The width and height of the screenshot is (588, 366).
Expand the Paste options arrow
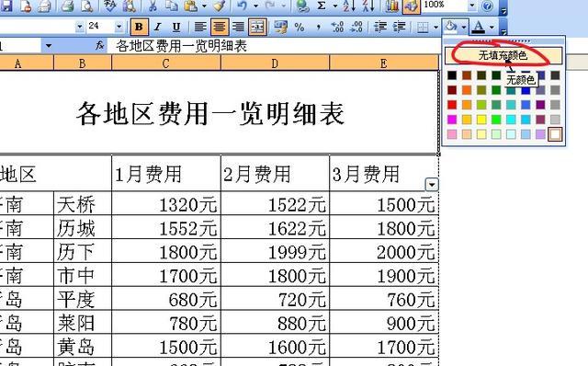click(x=204, y=6)
